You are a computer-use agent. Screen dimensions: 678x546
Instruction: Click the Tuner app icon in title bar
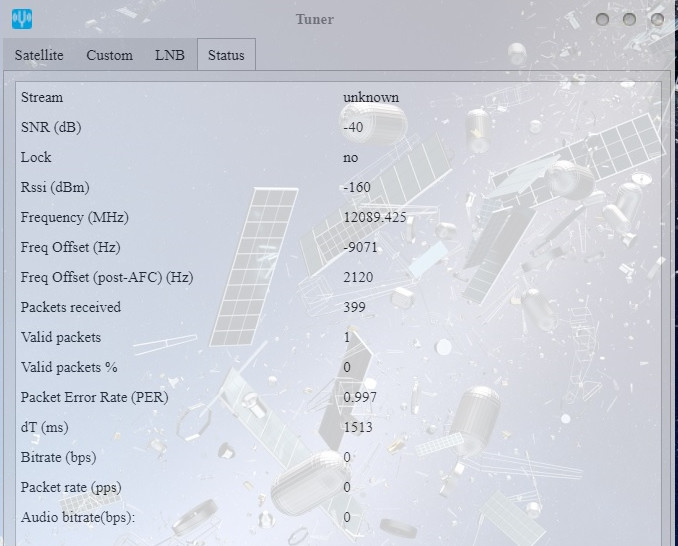(23, 19)
